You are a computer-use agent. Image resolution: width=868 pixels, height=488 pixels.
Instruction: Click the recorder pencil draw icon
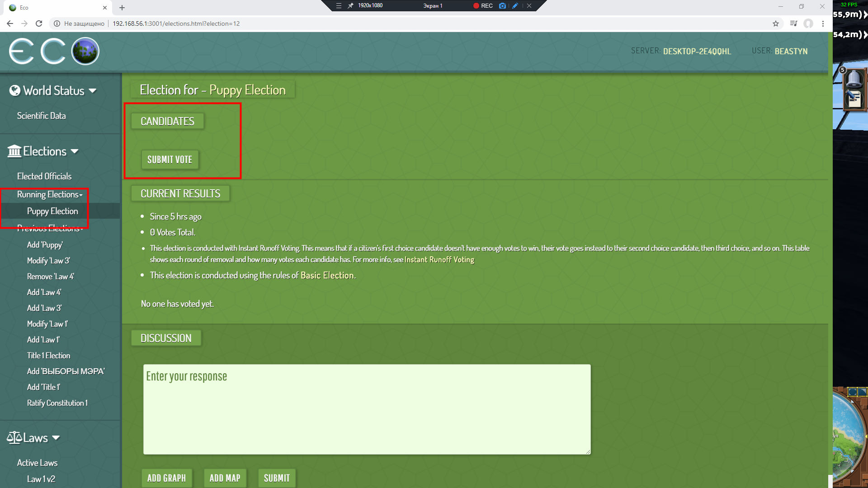pos(515,6)
